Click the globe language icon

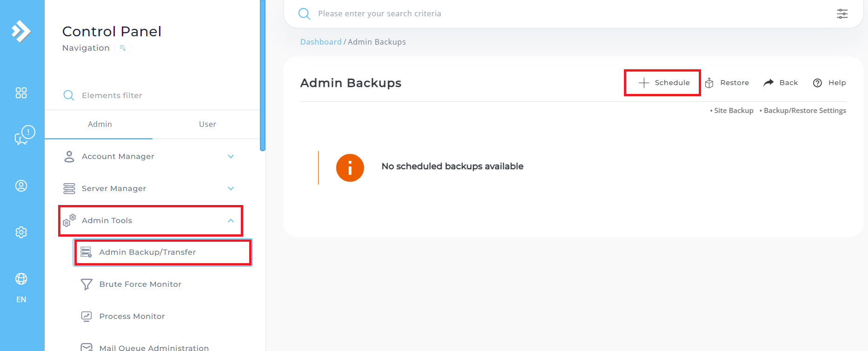tap(21, 279)
